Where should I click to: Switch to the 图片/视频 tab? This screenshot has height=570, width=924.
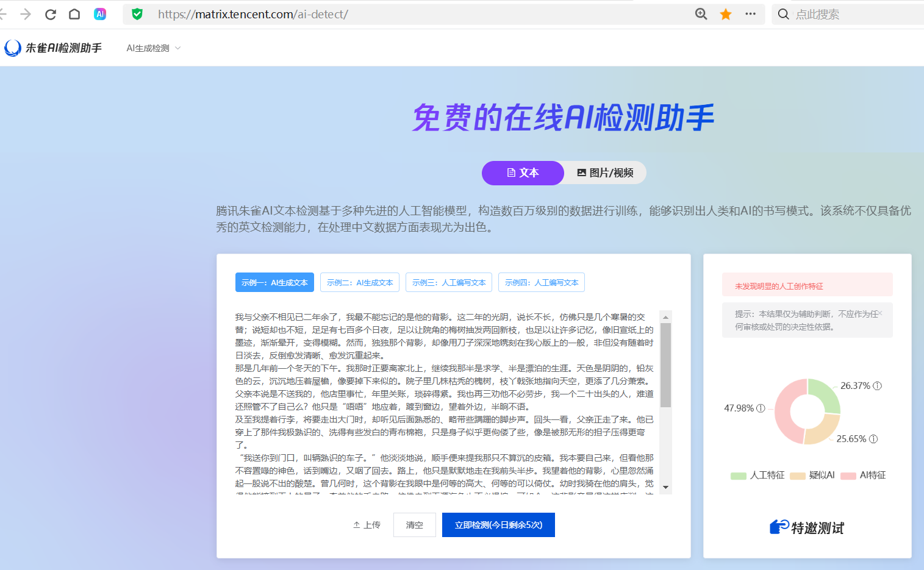605,173
